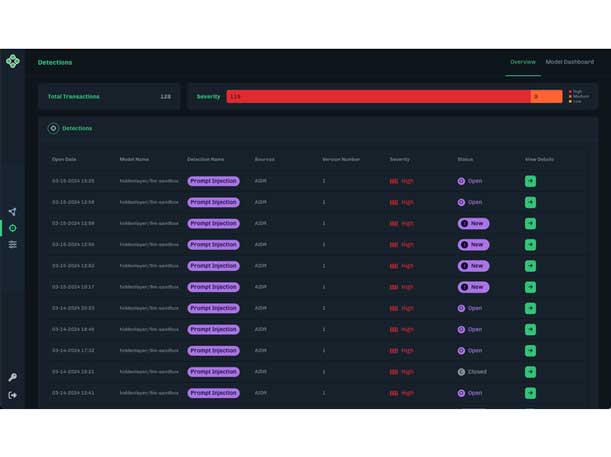Open the navigation arrow icon in sidebar

[13, 212]
